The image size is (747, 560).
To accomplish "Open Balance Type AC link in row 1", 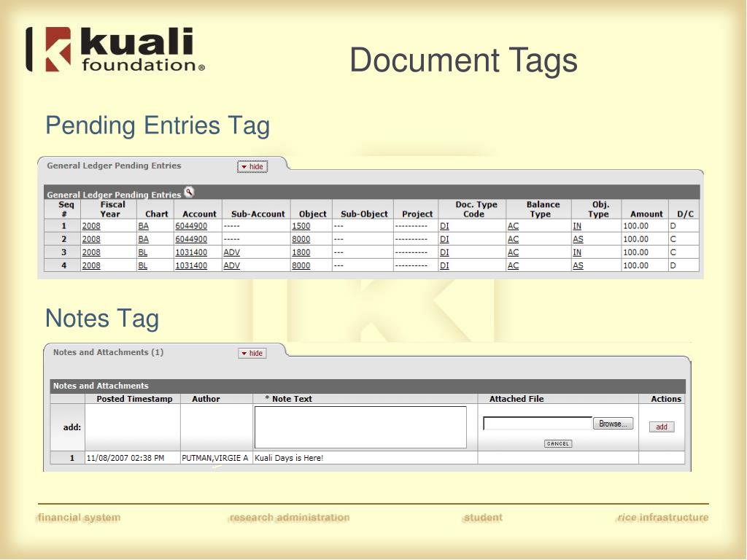I will click(513, 226).
